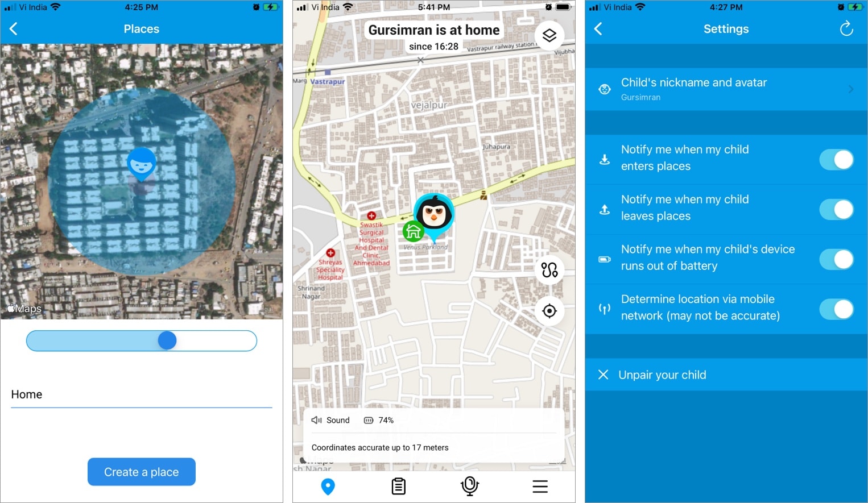Tap the refresh icon on the Settings screen
Screen dimensions: 868x503
[846, 28]
